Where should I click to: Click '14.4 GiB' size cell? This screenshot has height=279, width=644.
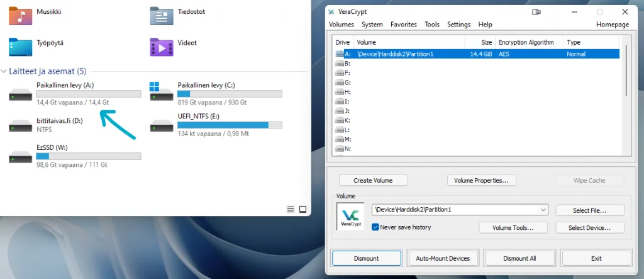[481, 54]
